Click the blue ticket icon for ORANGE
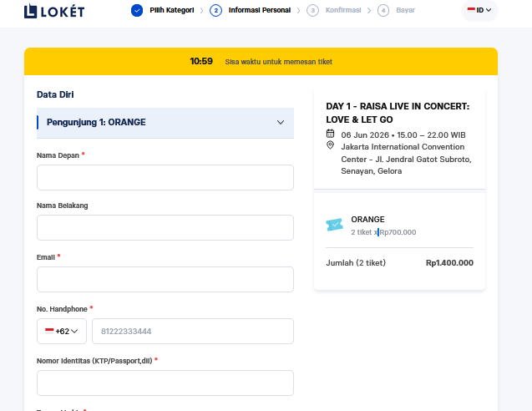Viewport: 532px width, 411px height. [x=335, y=225]
